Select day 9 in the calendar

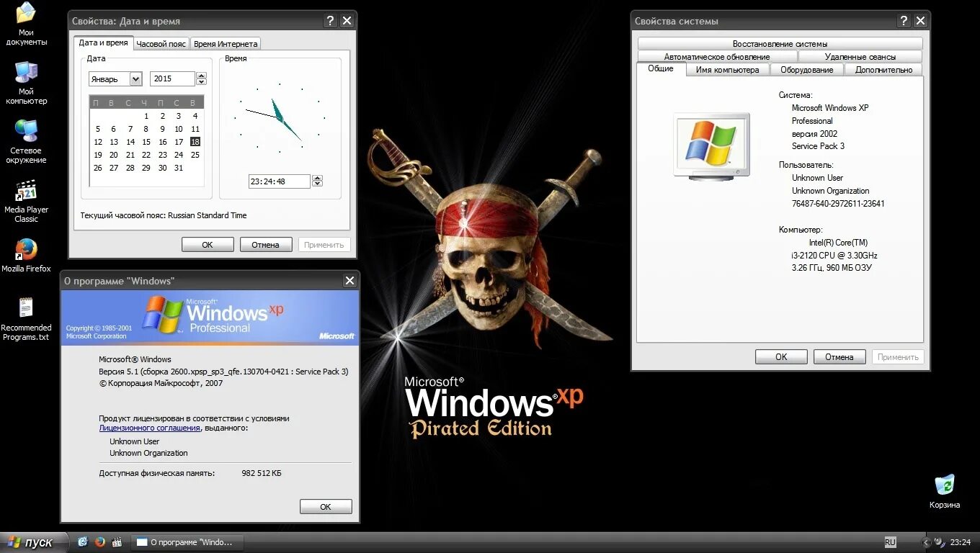pyautogui.click(x=163, y=129)
